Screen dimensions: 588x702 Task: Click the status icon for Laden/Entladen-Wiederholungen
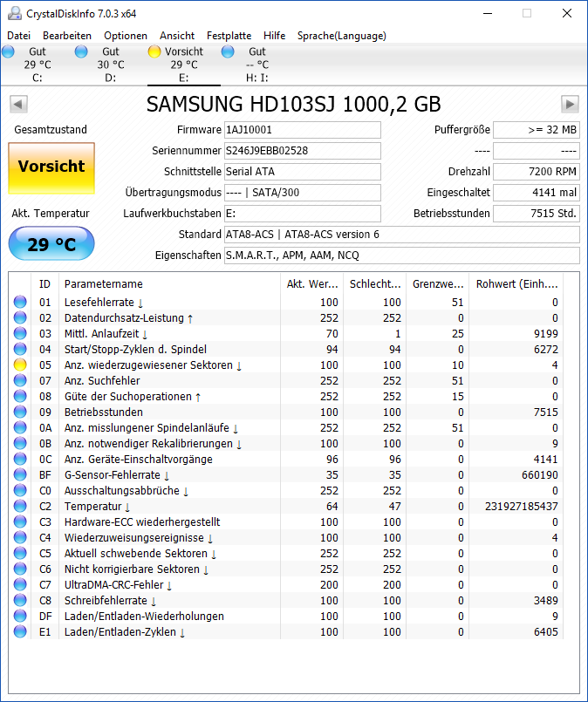20,616
